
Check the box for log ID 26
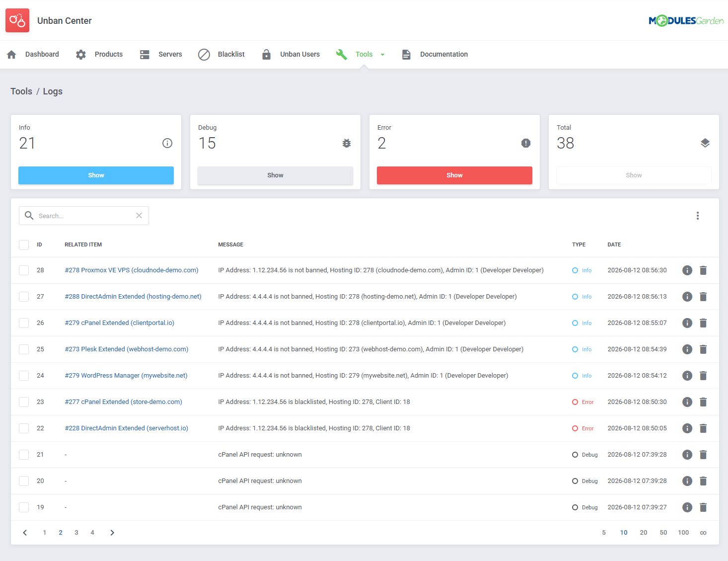(24, 323)
